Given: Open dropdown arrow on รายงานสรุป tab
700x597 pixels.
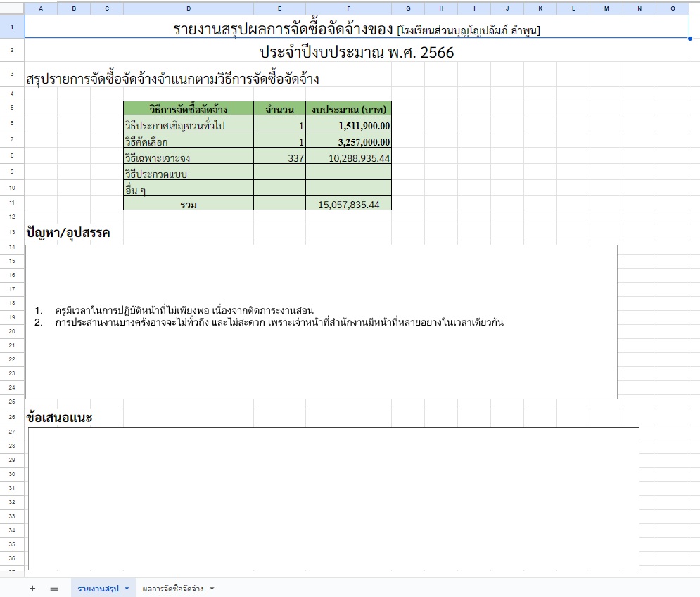Looking at the screenshot, I should click(127, 589).
